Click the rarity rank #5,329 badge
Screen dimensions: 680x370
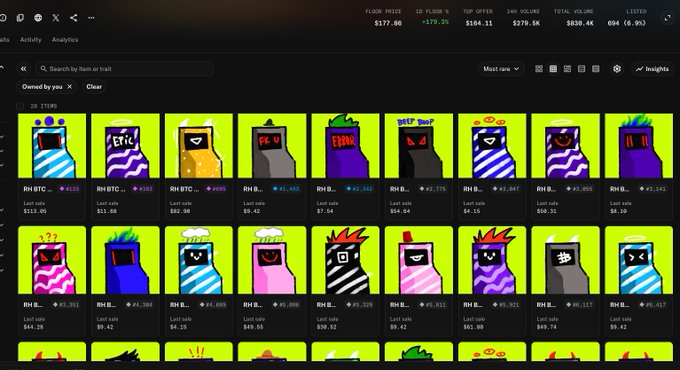pyautogui.click(x=360, y=305)
